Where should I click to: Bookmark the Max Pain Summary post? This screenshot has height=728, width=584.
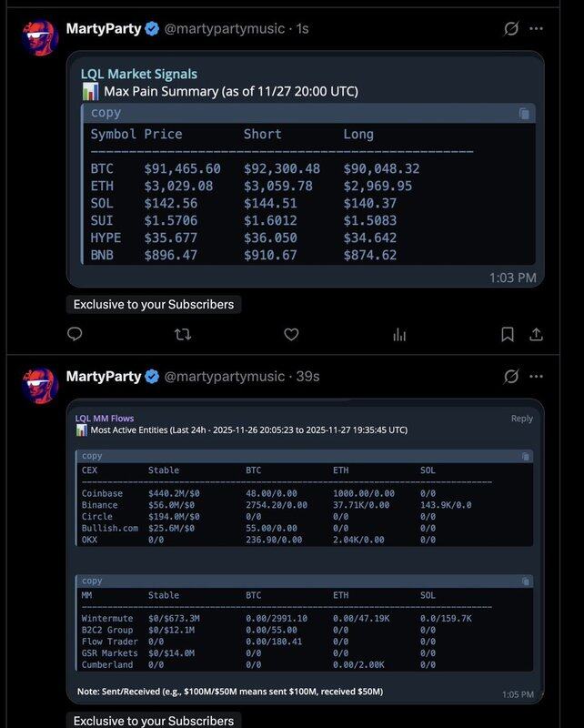pyautogui.click(x=508, y=335)
